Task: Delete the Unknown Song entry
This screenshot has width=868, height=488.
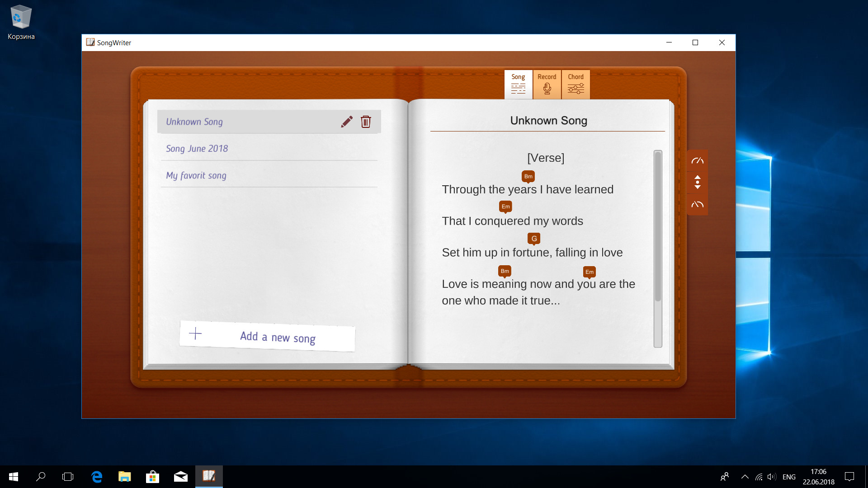Action: point(366,122)
